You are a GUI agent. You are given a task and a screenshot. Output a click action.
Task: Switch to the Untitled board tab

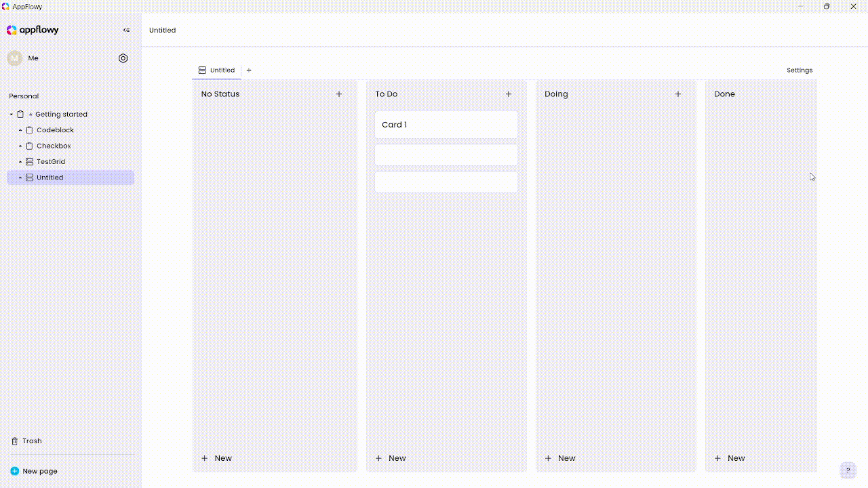(x=222, y=70)
